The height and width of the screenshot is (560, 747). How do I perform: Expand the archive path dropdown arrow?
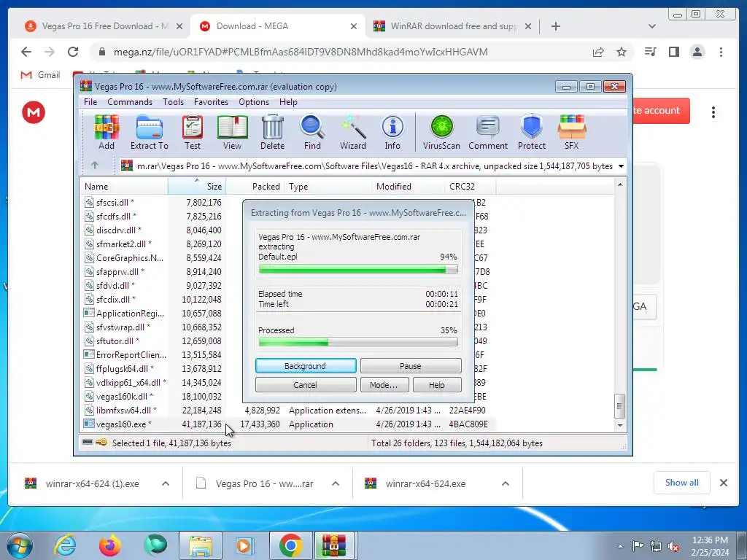click(x=621, y=166)
